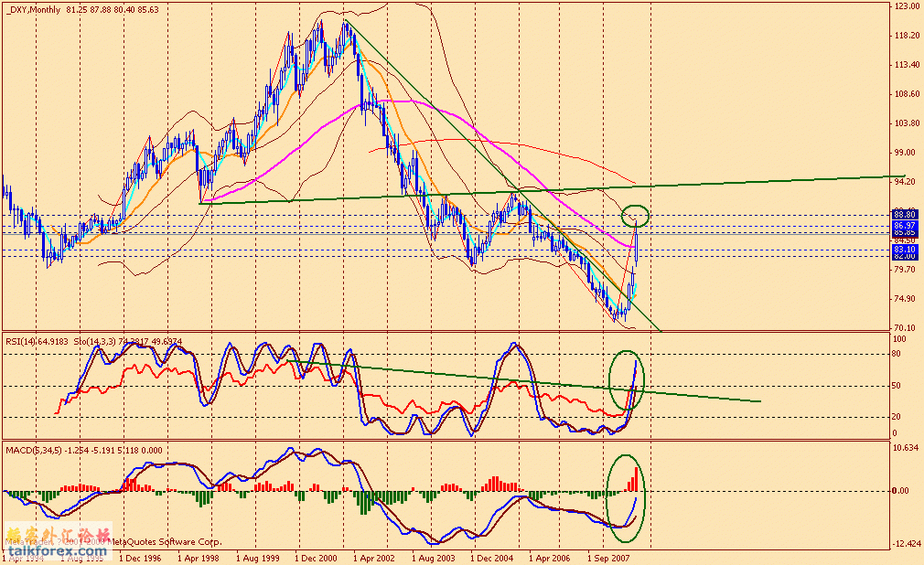Click the 20 level on RSI scale
This screenshot has width=924, height=565.
coord(897,417)
